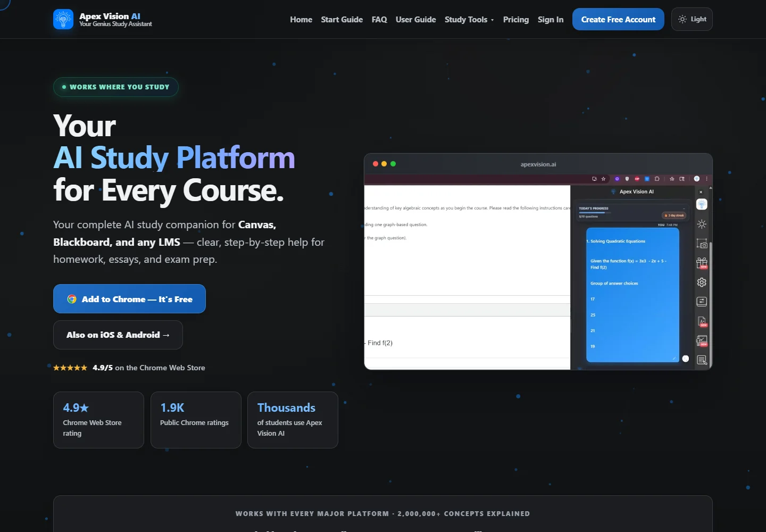
Task: Click the bookmark star in demo browser toolbar
Action: pyautogui.click(x=603, y=179)
